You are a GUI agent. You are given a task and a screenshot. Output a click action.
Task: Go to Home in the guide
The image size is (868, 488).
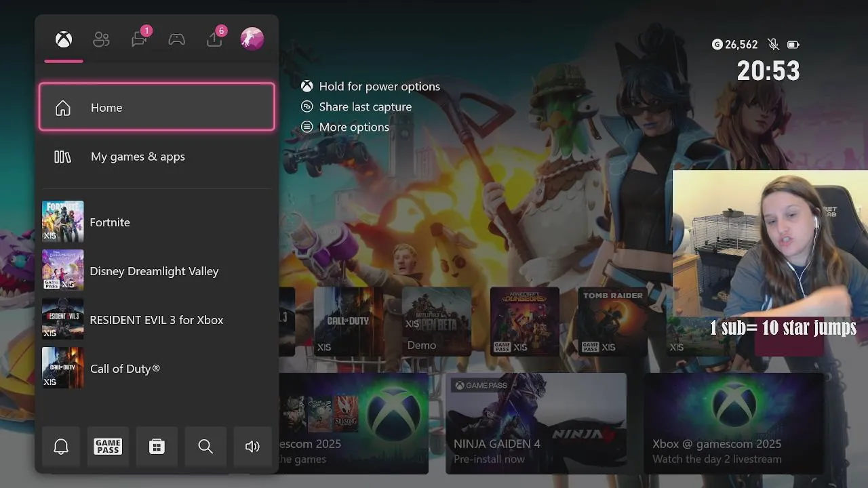click(157, 107)
